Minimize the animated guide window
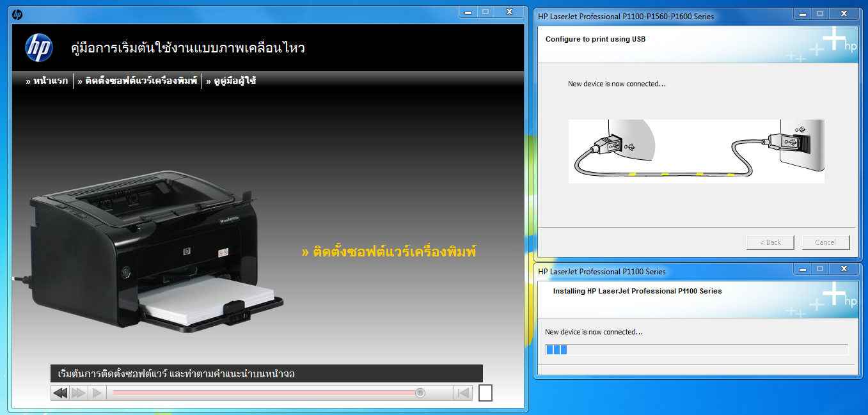This screenshot has width=868, height=415. [468, 12]
